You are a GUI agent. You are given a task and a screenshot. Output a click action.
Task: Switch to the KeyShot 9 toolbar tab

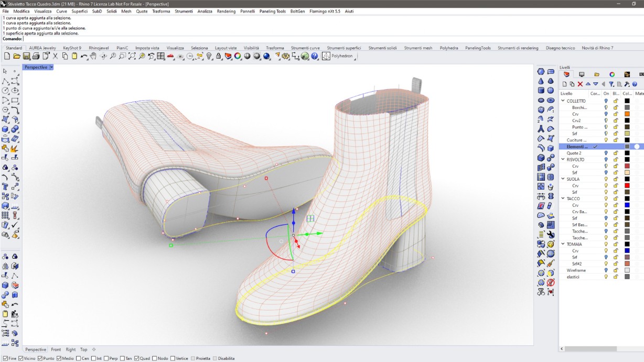point(72,48)
